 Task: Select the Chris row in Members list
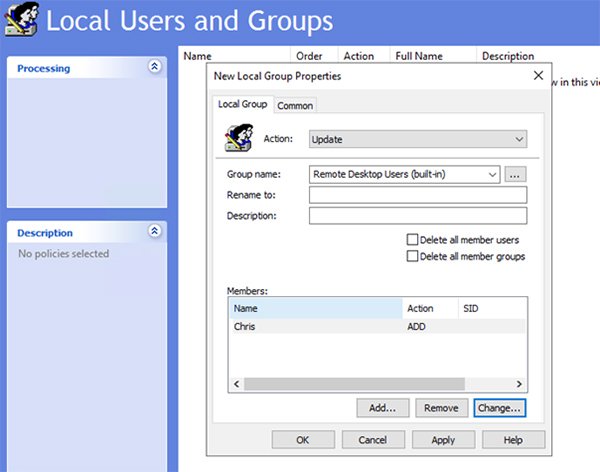coord(315,326)
